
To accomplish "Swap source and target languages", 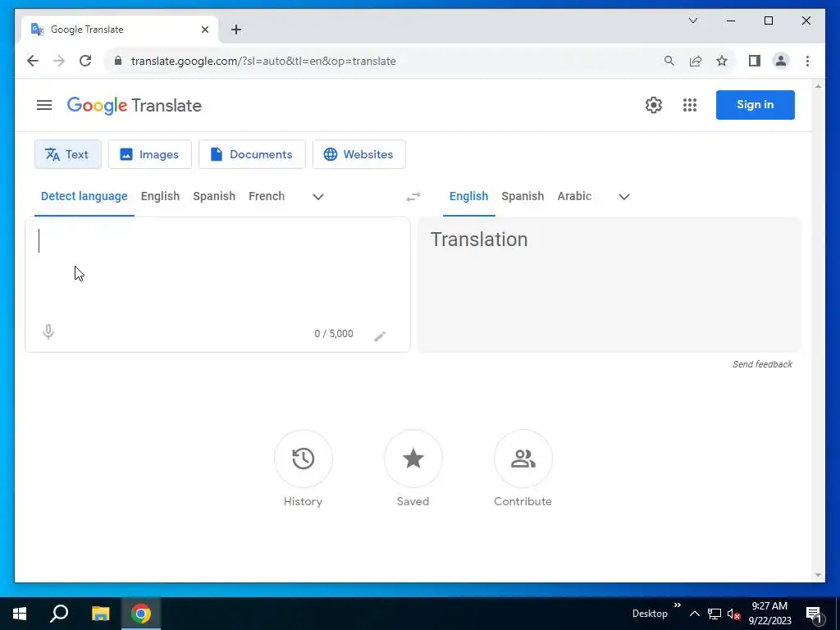I will click(x=413, y=197).
